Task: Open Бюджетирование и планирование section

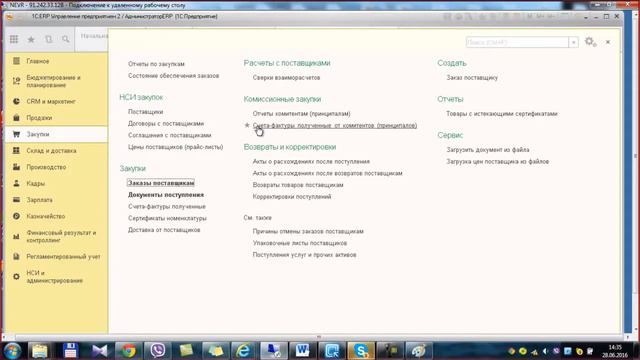Action: 56,81
